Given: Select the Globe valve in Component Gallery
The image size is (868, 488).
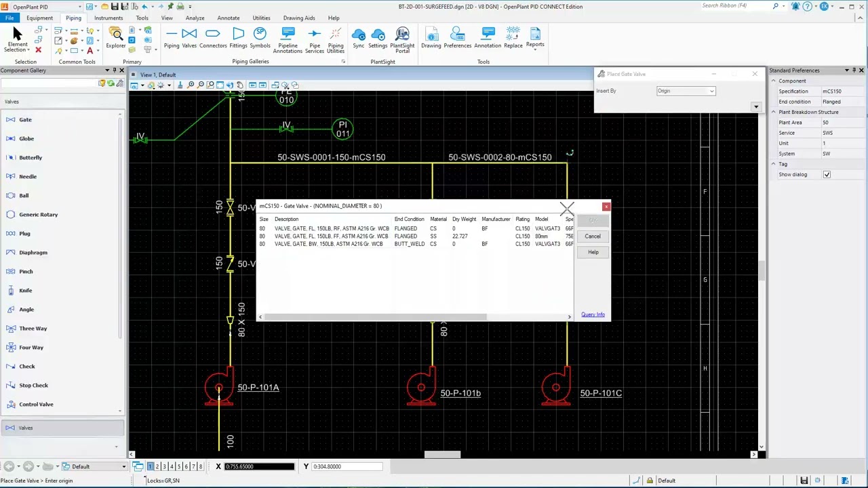Looking at the screenshot, I should tap(26, 138).
